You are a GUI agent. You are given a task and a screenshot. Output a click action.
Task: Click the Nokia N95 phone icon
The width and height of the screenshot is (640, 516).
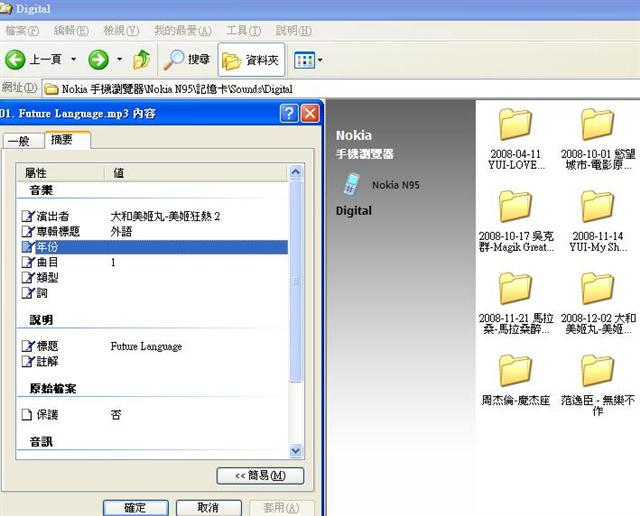click(351, 185)
